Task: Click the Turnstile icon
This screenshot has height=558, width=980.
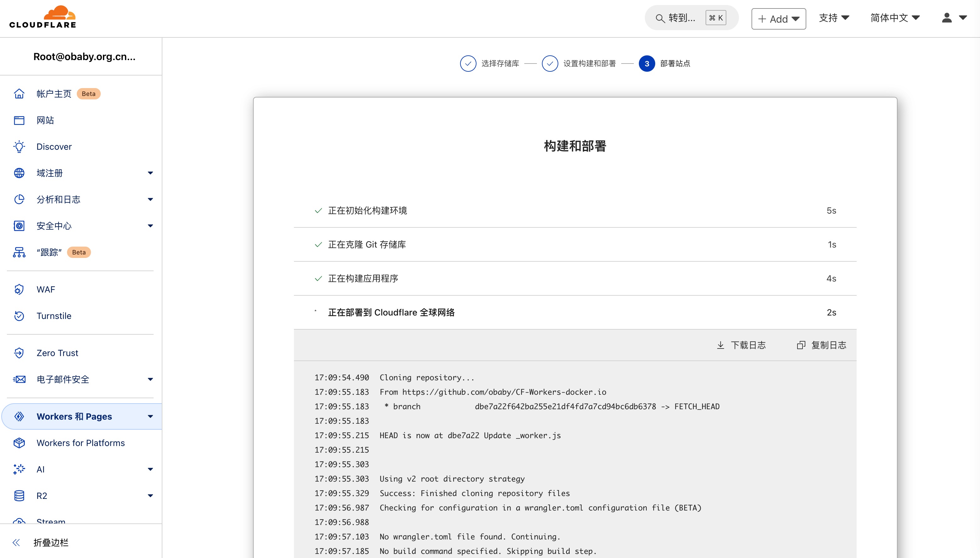Action: pyautogui.click(x=19, y=316)
